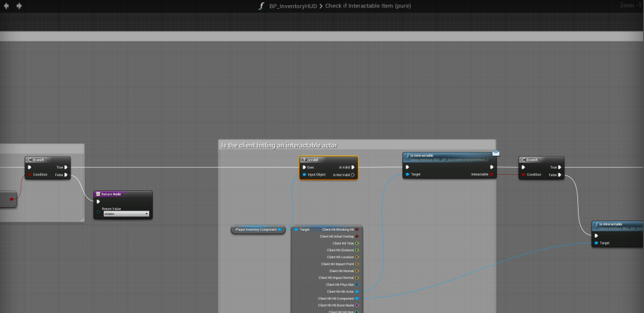Click the input exec pin on left Branch

pyautogui.click(x=30, y=167)
